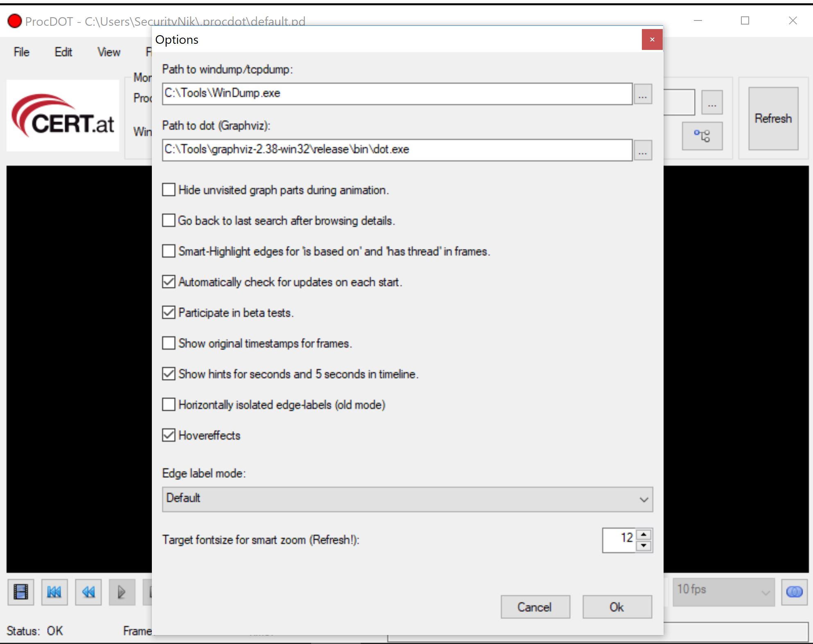Click the node-graph relations icon beside Refresh
The width and height of the screenshot is (813, 644).
pyautogui.click(x=702, y=135)
